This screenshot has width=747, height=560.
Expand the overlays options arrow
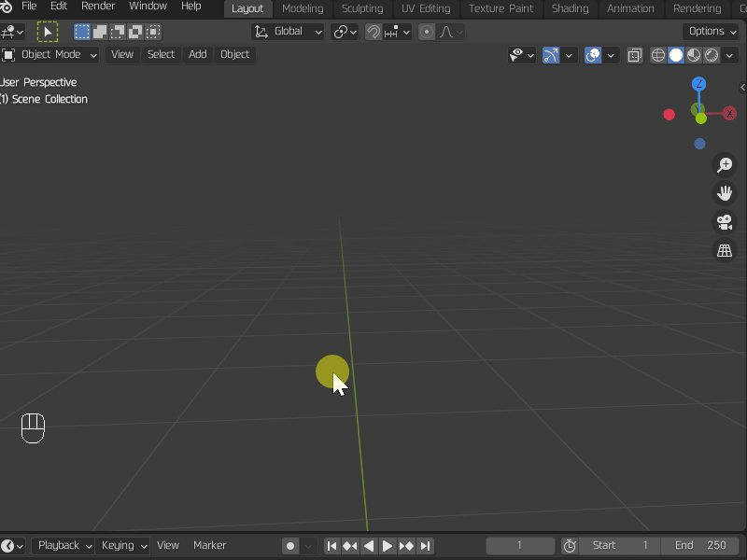[611, 55]
